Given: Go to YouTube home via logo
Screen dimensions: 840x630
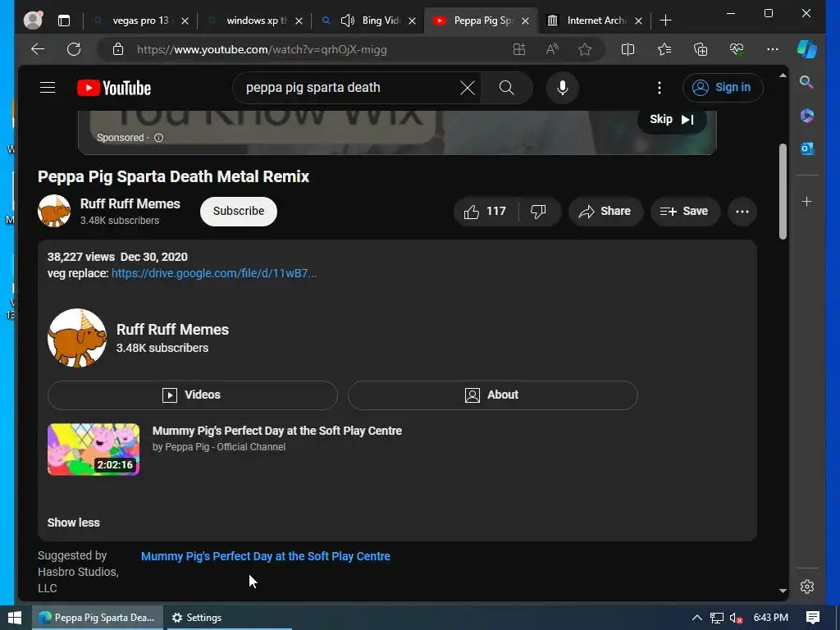Looking at the screenshot, I should 114,88.
